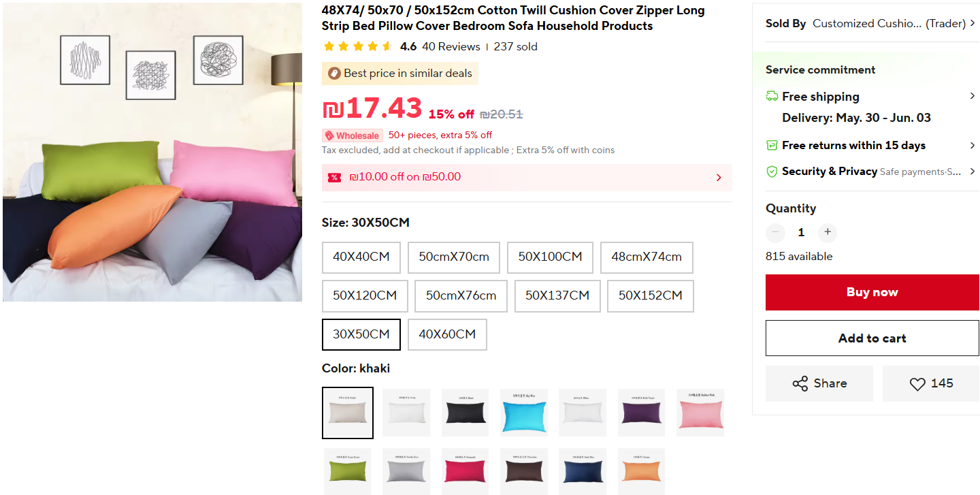Click the Free shipping truck icon
Screen dimensions: 980x495
772,97
